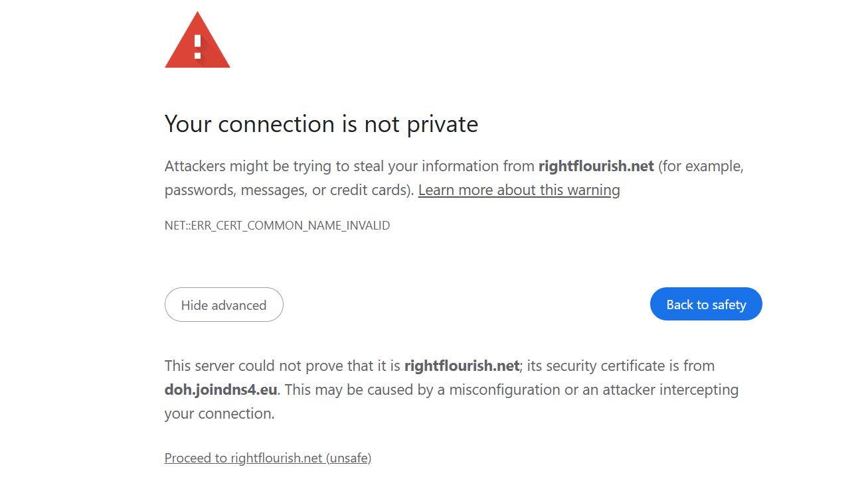This screenshot has width=868, height=485.
Task: Click the doh.joindns4.eu certificate issuer text
Action: [220, 389]
